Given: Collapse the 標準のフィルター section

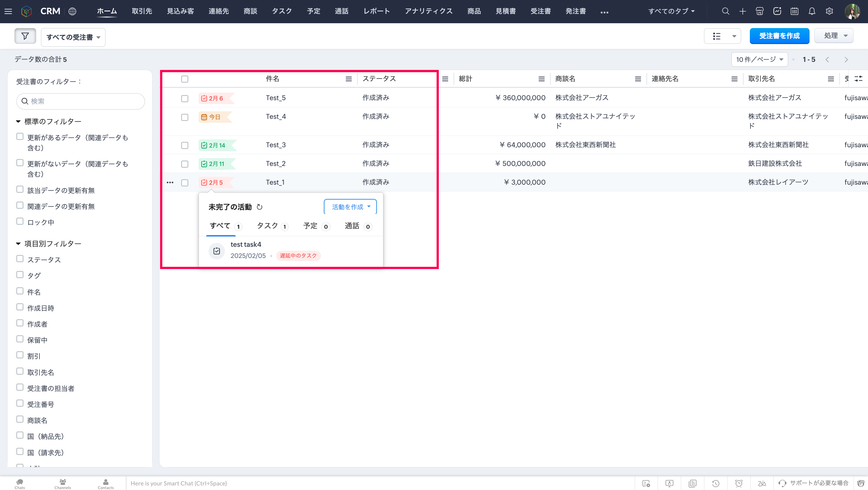Looking at the screenshot, I should pos(18,121).
